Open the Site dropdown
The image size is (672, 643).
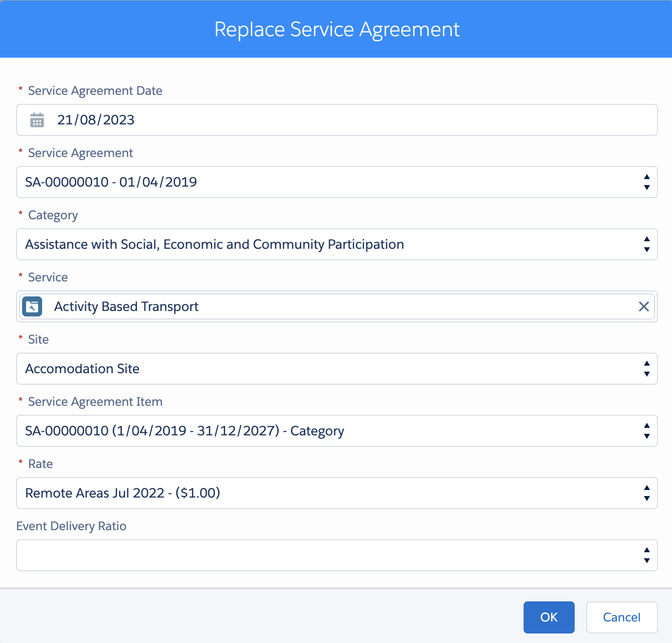[x=337, y=369]
